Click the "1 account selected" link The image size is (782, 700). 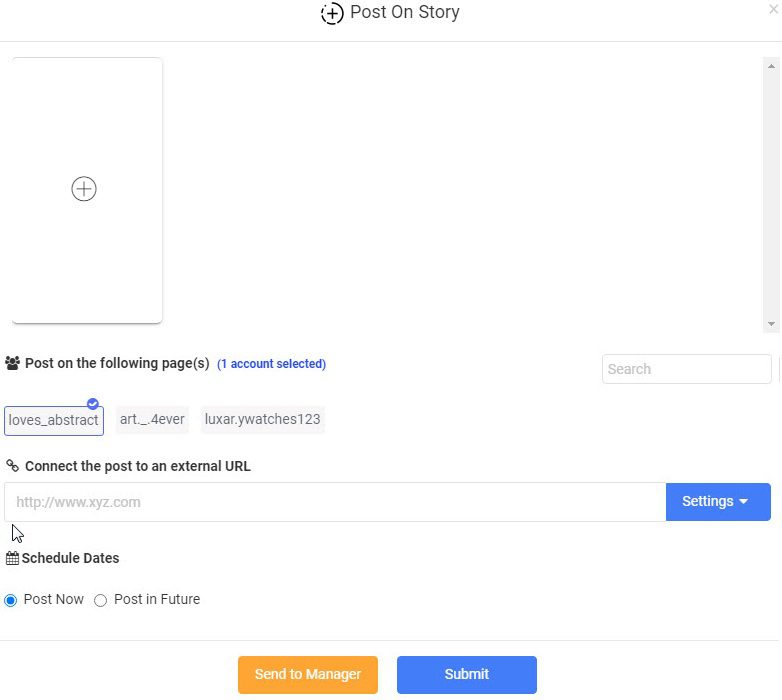pyautogui.click(x=271, y=364)
